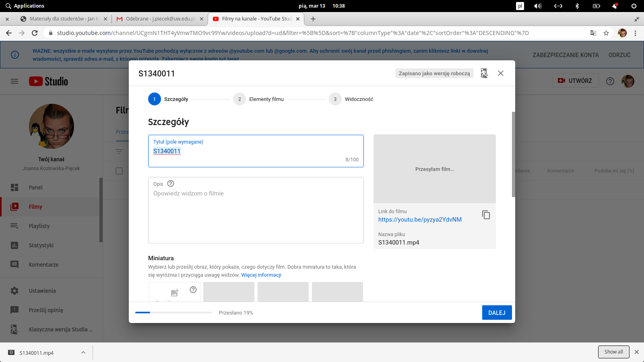This screenshot has height=362, width=644.
Task: Click the upload thumbnail image icon
Action: pos(175,292)
